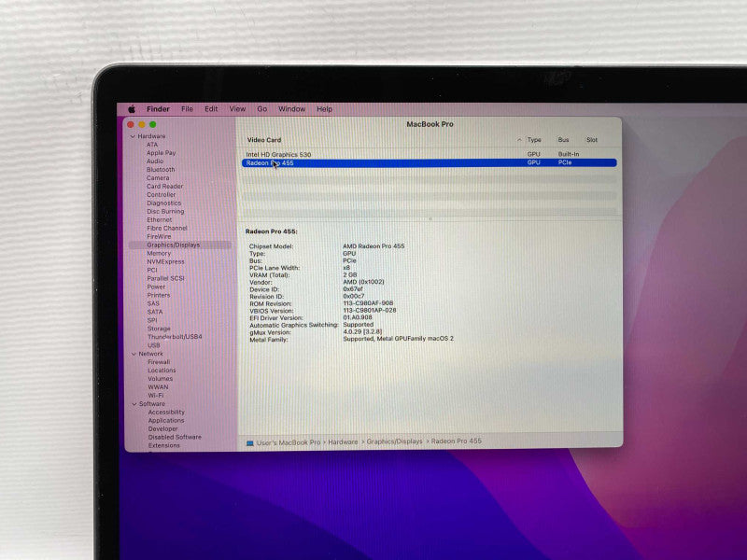Select Parallel SCSI in the sidebar
The width and height of the screenshot is (747, 560).
pos(165,278)
